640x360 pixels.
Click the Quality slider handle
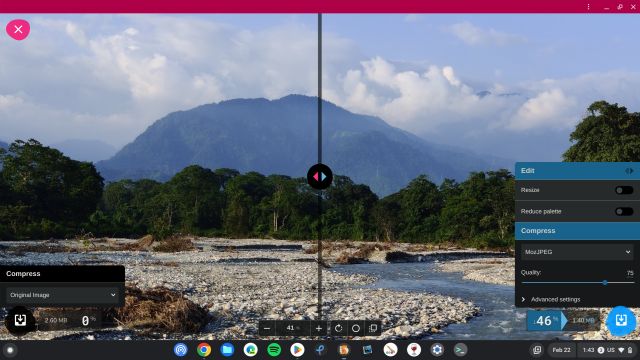[x=605, y=282]
